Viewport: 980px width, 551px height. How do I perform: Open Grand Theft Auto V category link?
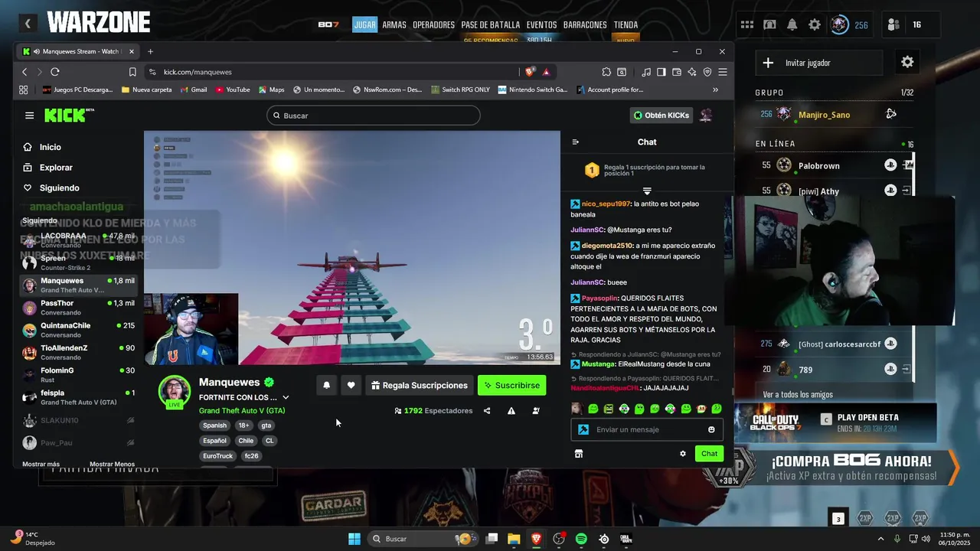point(242,411)
